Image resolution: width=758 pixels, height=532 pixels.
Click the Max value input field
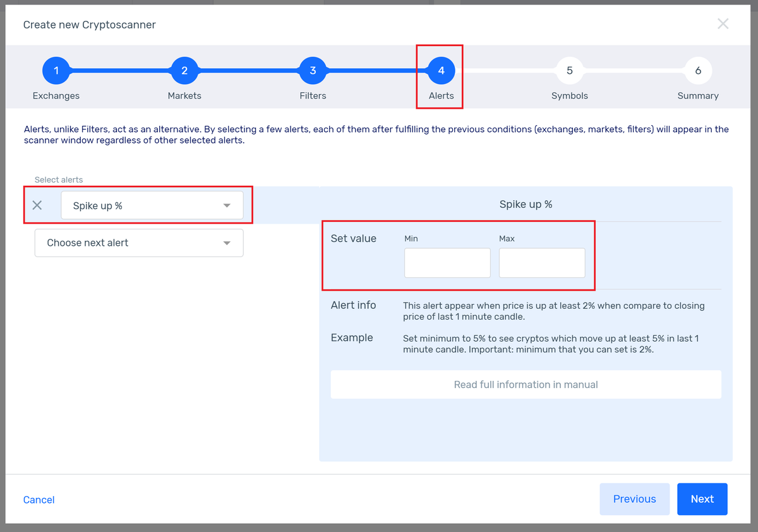coord(542,263)
